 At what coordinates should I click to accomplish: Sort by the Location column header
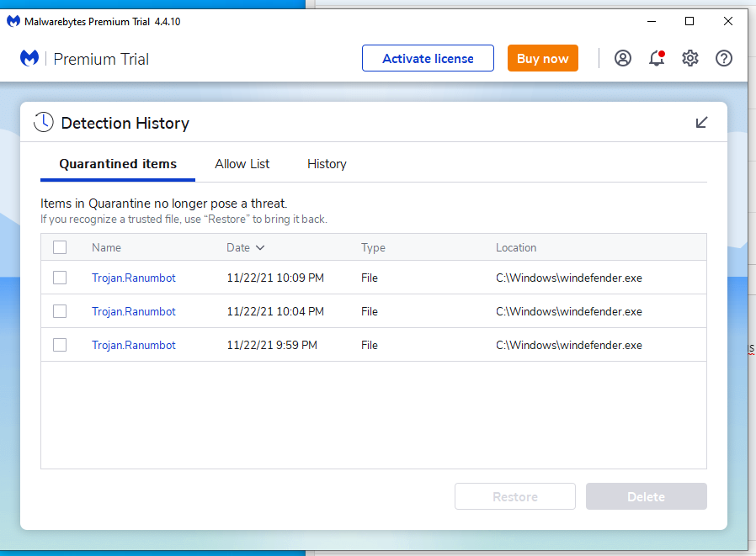[516, 247]
